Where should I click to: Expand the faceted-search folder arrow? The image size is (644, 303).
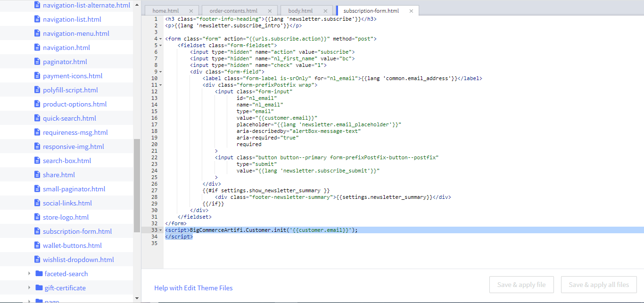pyautogui.click(x=29, y=274)
